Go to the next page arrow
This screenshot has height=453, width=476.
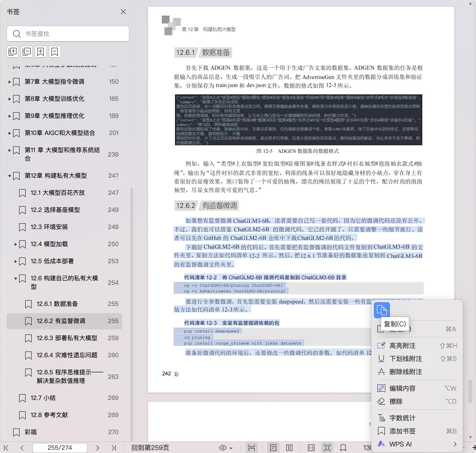98,448
